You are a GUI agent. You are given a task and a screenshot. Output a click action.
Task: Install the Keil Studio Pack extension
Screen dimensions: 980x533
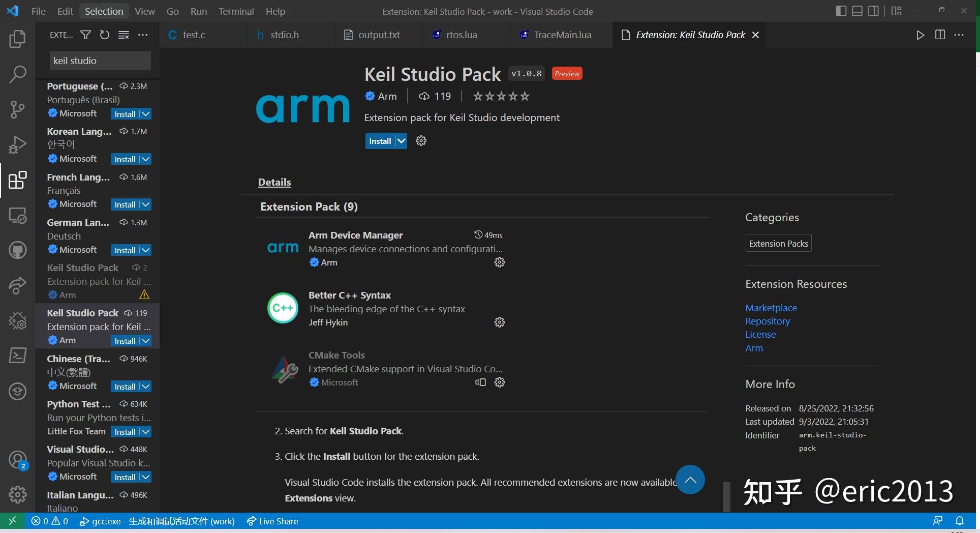point(380,141)
